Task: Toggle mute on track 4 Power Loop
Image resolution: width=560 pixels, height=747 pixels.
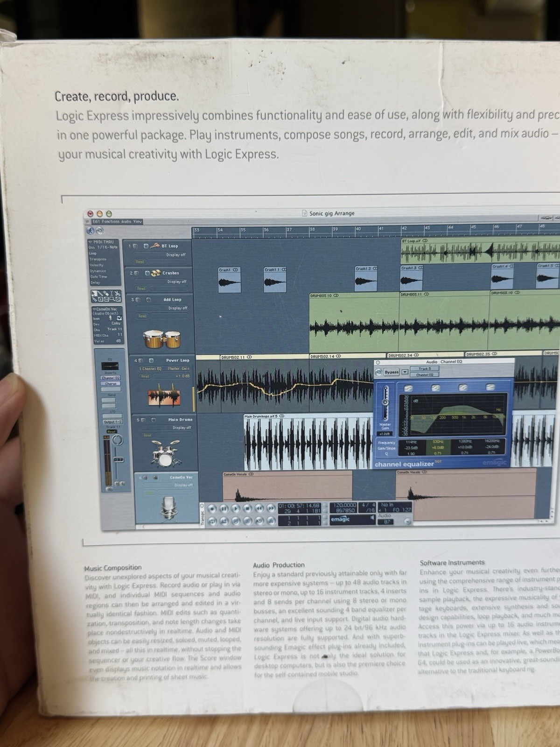Action: [x=140, y=360]
